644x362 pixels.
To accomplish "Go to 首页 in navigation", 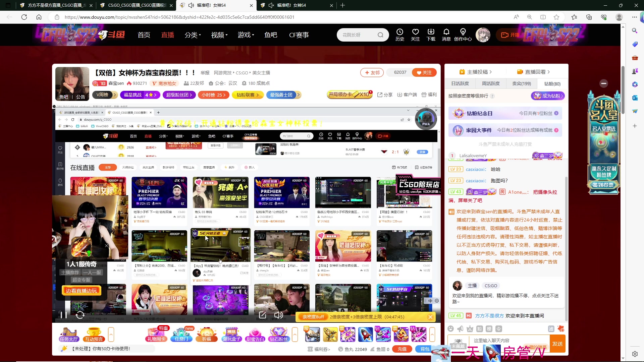I will pos(144,35).
